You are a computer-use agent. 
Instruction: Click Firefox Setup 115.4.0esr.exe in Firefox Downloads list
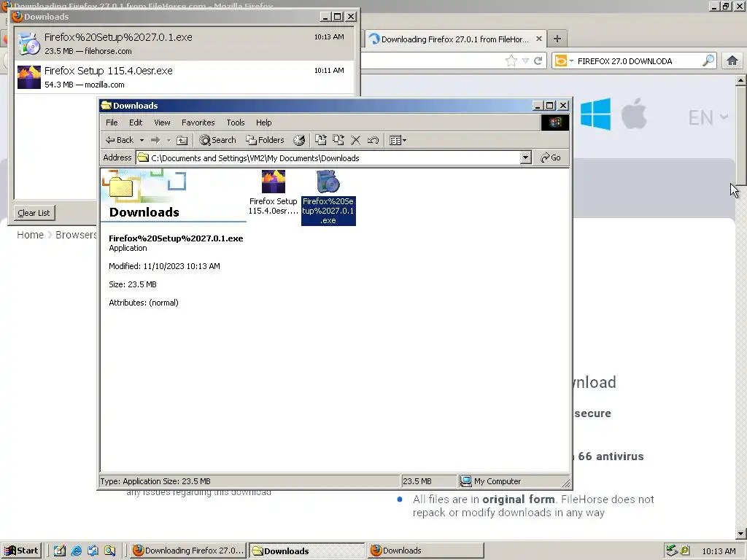pyautogui.click(x=185, y=77)
